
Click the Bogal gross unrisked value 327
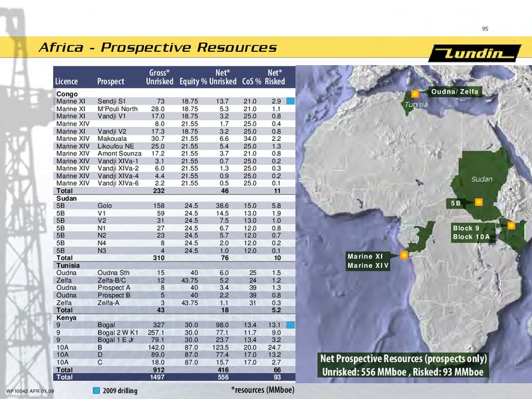[159, 325]
